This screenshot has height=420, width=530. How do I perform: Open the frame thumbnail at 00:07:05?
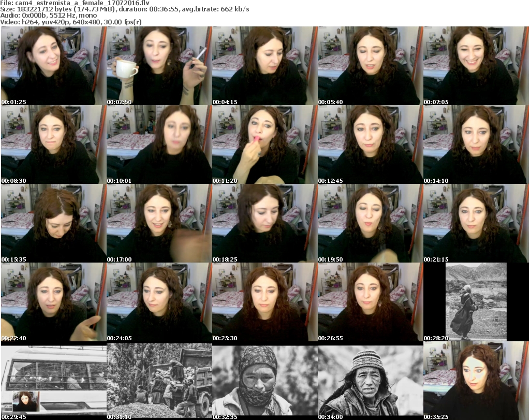pos(476,66)
